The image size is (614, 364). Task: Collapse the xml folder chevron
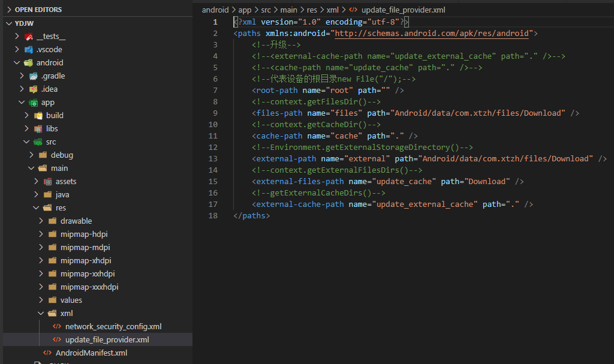point(41,313)
